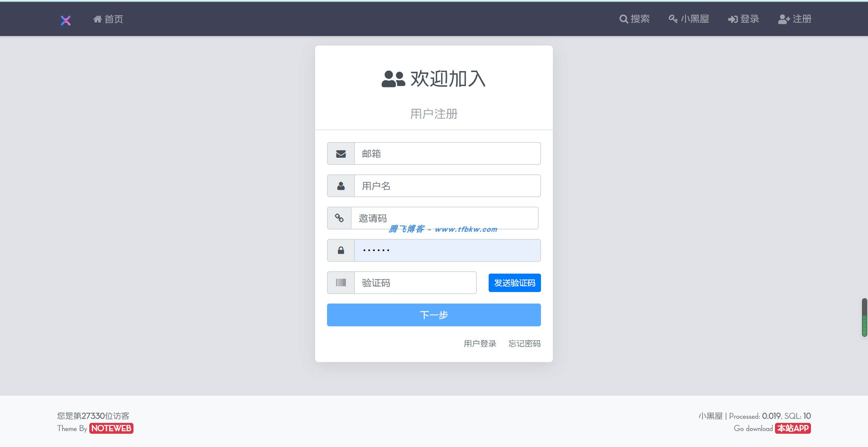The image size is (868, 447).
Task: Follow the 用户登录 link below the form
Action: coord(480,344)
